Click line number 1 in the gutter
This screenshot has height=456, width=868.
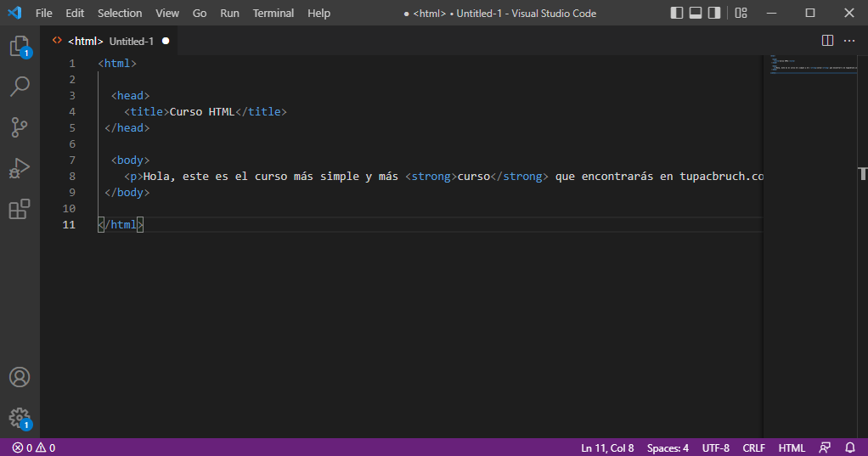72,64
